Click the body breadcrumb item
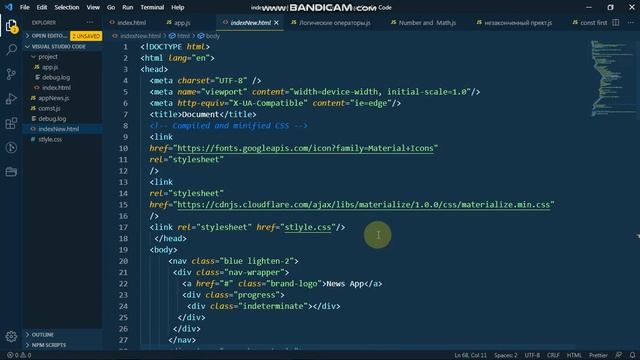 (x=213, y=36)
